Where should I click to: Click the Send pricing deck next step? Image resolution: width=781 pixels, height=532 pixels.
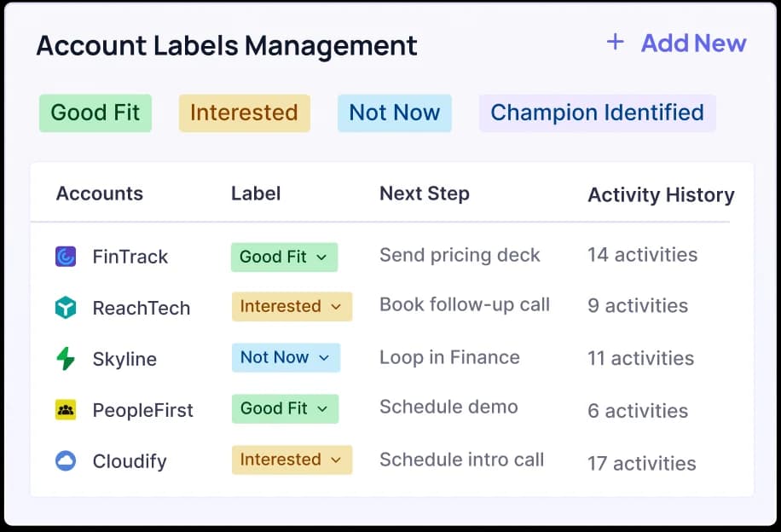coord(460,255)
